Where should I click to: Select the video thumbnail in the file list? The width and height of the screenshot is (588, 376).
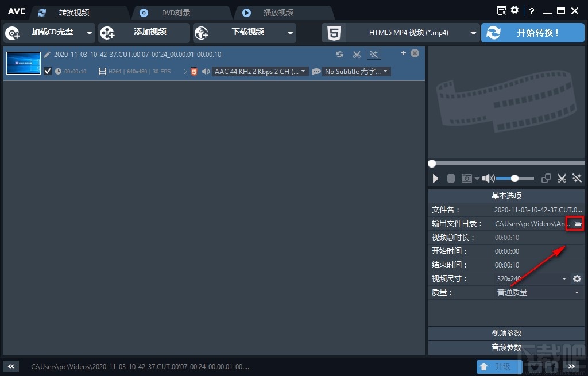coord(23,62)
